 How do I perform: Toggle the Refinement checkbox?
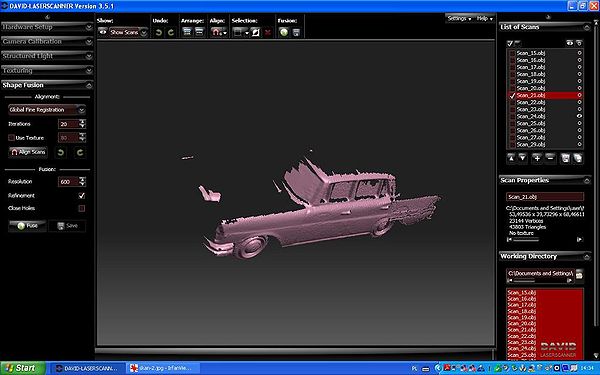(82, 196)
